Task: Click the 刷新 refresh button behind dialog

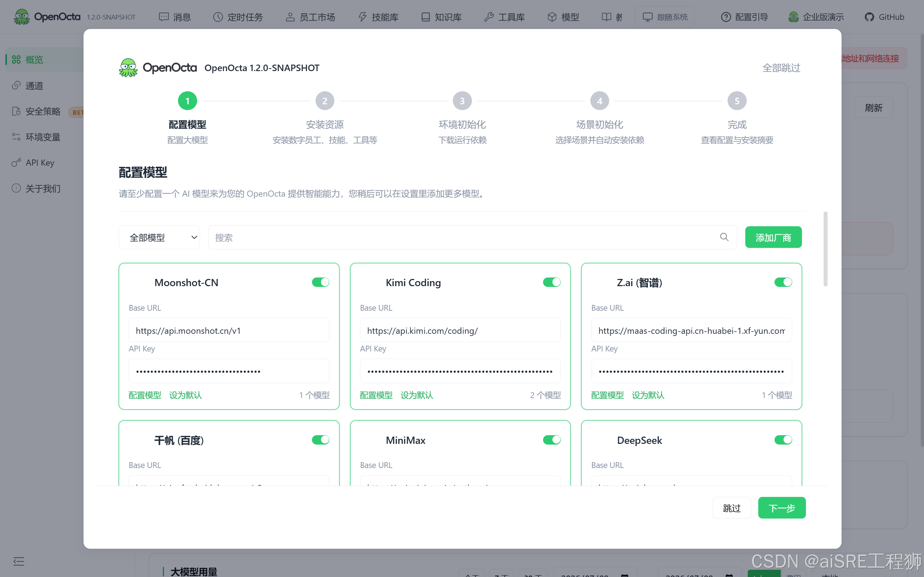Action: pyautogui.click(x=873, y=108)
